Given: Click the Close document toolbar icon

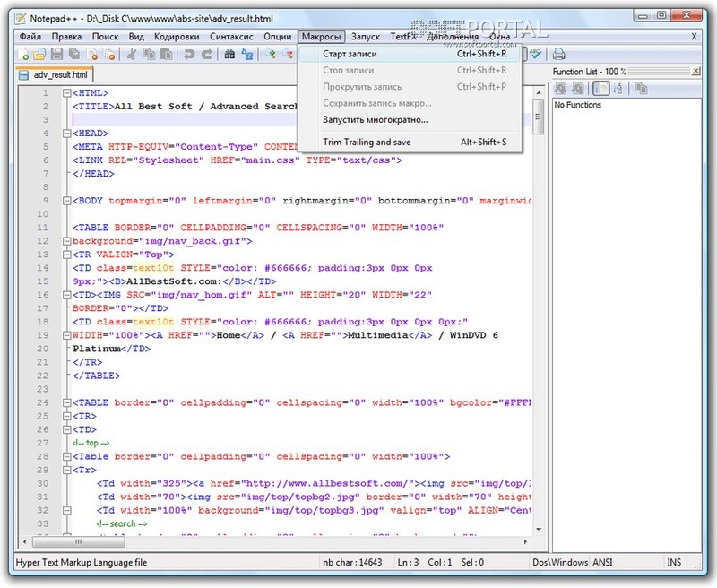Looking at the screenshot, I should pos(92,55).
